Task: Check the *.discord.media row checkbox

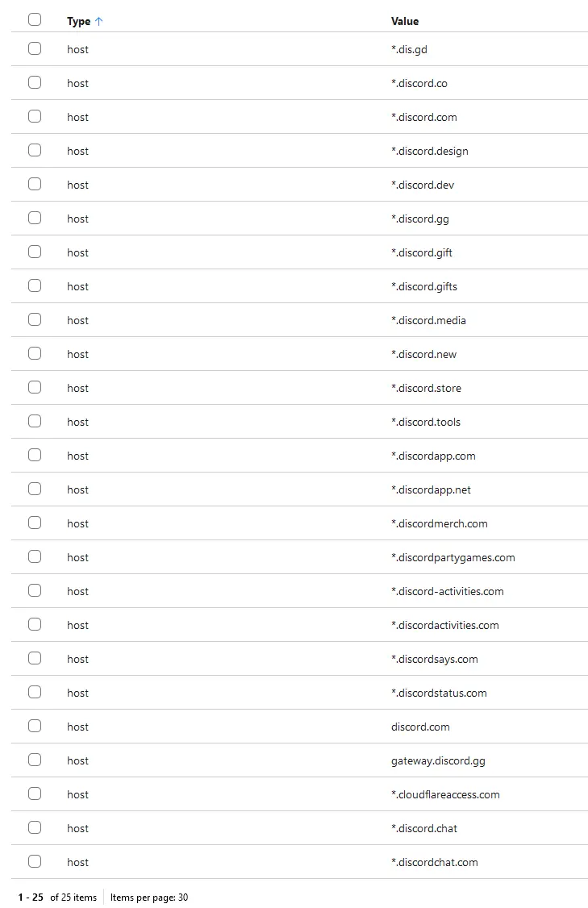Action: pos(35,319)
